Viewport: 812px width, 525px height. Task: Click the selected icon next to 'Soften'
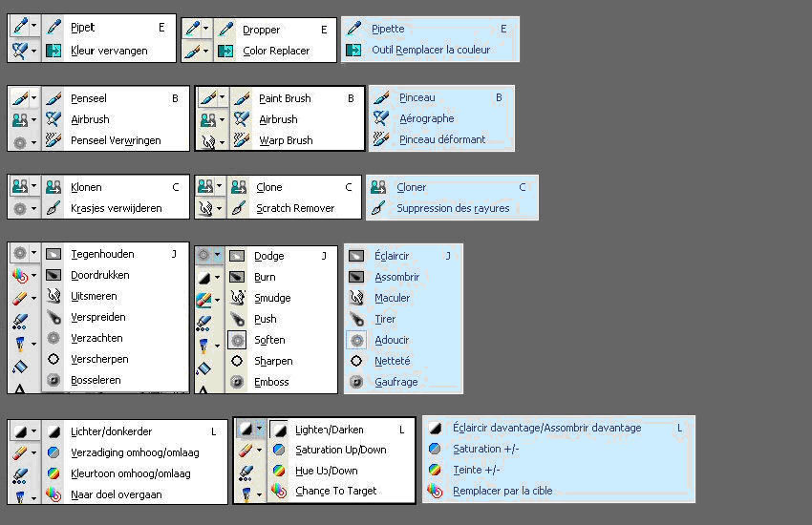(237, 340)
